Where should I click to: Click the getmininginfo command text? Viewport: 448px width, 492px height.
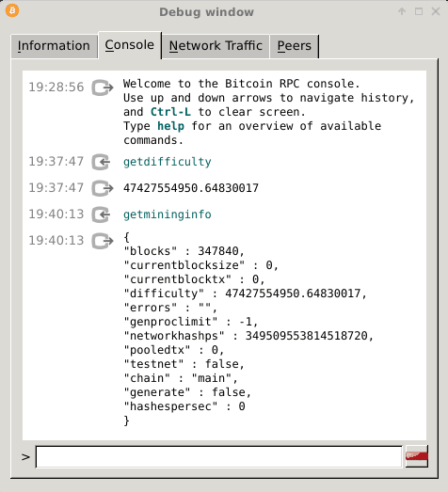168,214
